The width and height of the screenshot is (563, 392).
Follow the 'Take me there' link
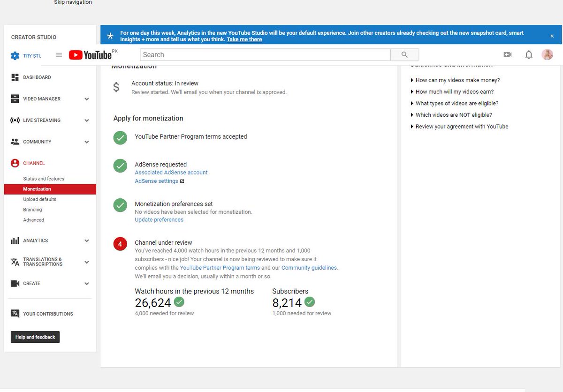pyautogui.click(x=244, y=39)
